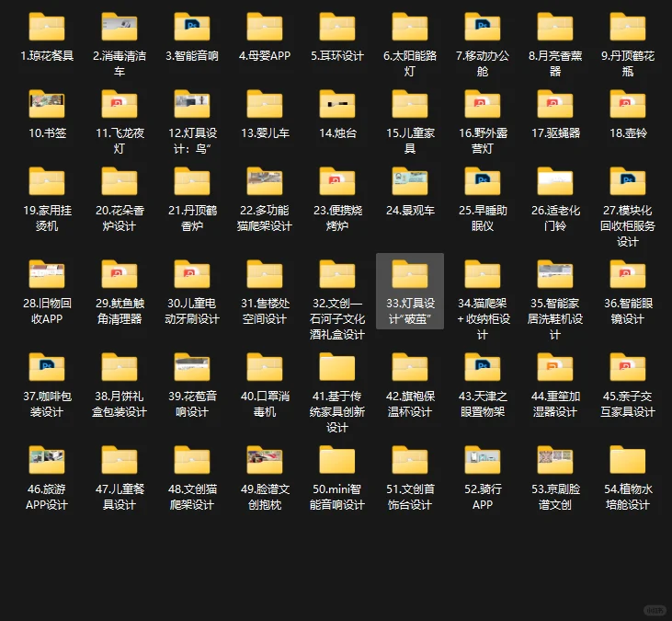Select the 52.骑行APP folder icon
This screenshot has height=621, width=672.
click(x=483, y=460)
